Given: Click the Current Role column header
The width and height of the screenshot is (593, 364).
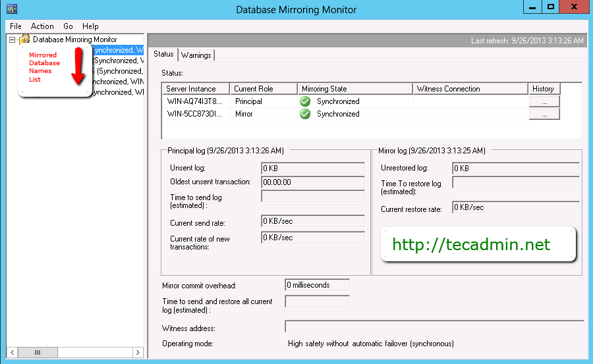Looking at the screenshot, I should tap(264, 89).
